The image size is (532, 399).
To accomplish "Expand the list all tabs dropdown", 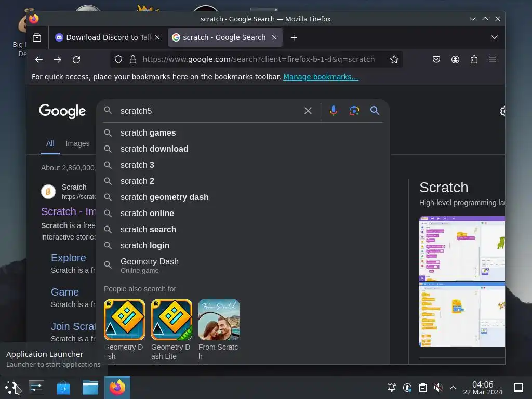I will (495, 37).
